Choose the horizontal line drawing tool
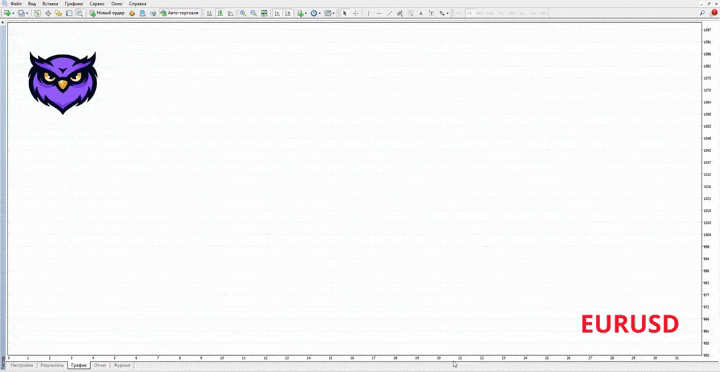This screenshot has height=372, width=720. click(x=379, y=13)
